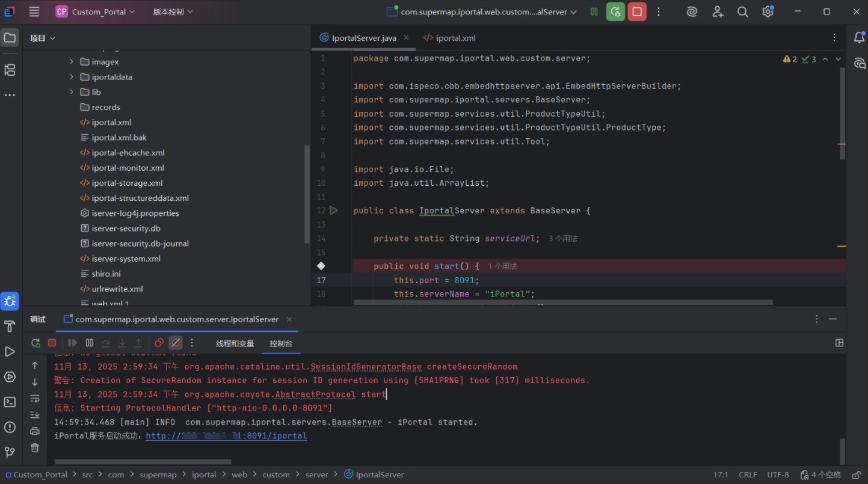
Task: Switch to the 线程和变量 tab
Action: click(x=235, y=343)
